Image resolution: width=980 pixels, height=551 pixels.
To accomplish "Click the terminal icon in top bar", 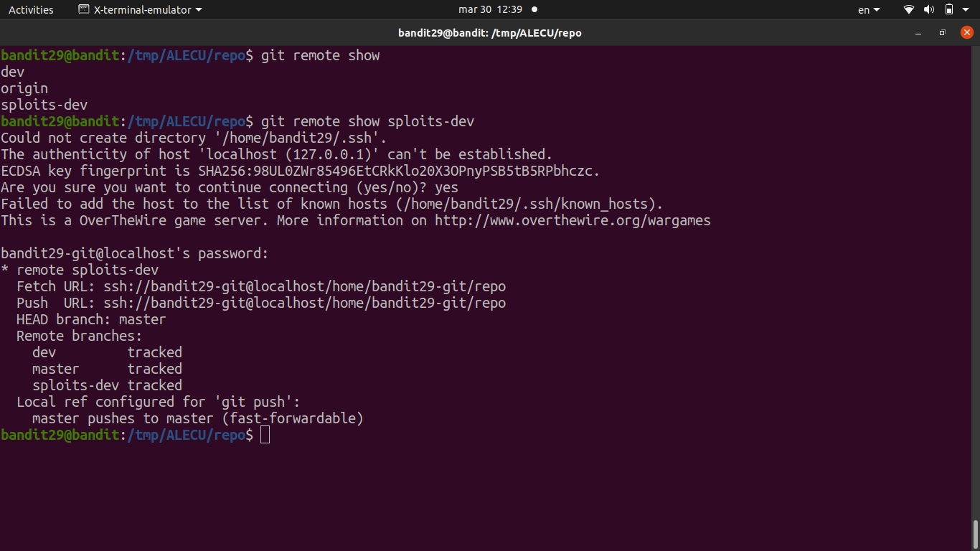I will tap(84, 10).
